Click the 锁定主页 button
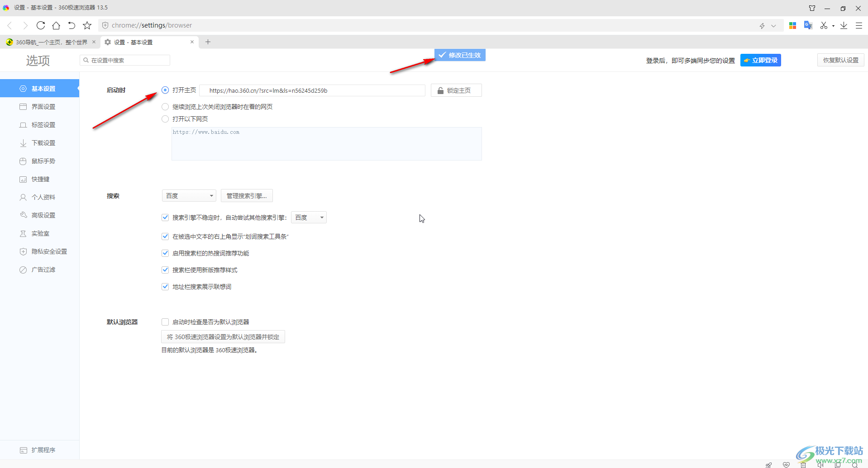The width and height of the screenshot is (868, 468). coord(456,90)
